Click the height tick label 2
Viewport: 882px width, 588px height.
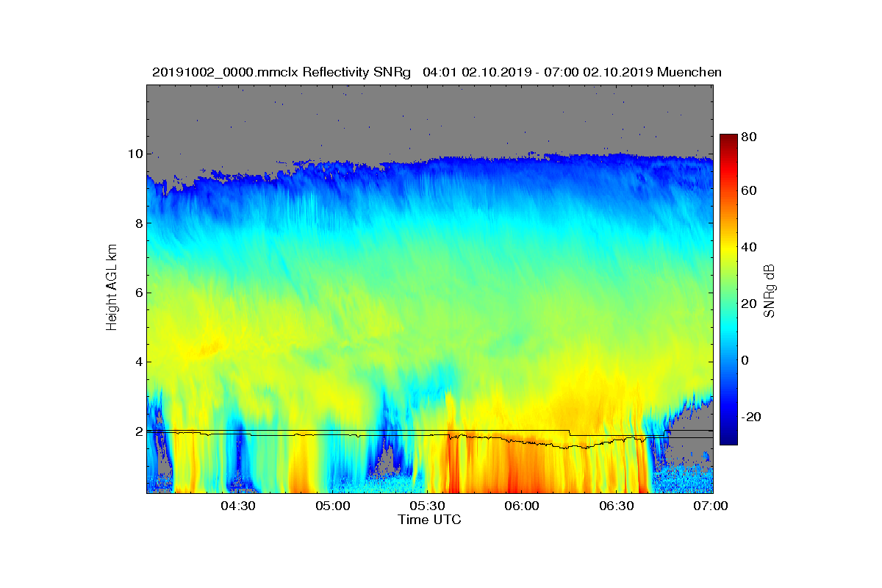coord(140,431)
